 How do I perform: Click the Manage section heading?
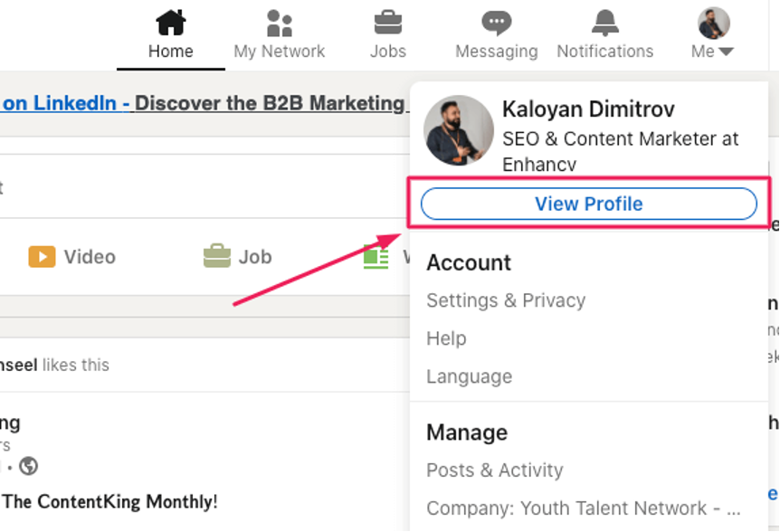tap(467, 432)
